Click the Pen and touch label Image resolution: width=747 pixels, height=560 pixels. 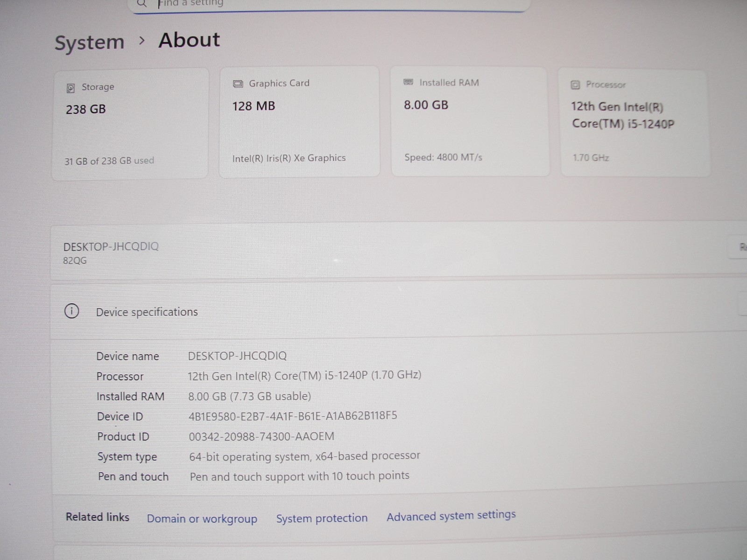[133, 476]
